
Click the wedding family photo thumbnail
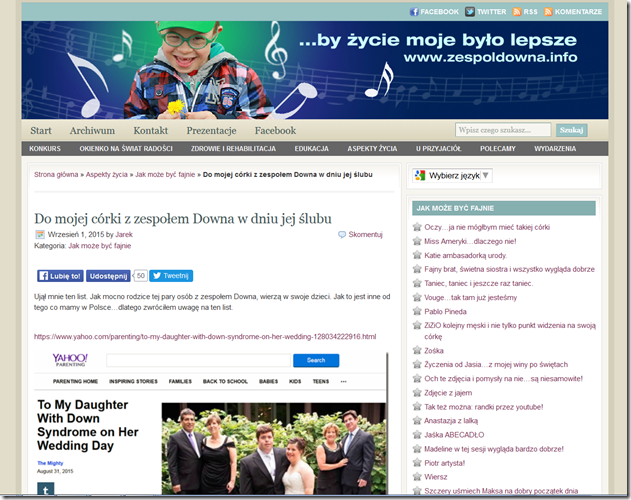click(x=273, y=448)
